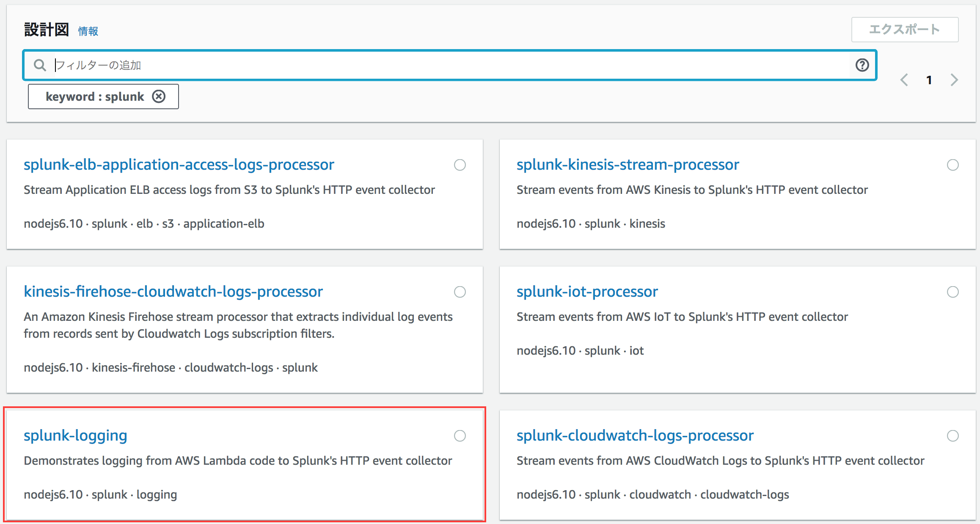Select splunk-cloudwatch-logs-processor radio button

952,436
